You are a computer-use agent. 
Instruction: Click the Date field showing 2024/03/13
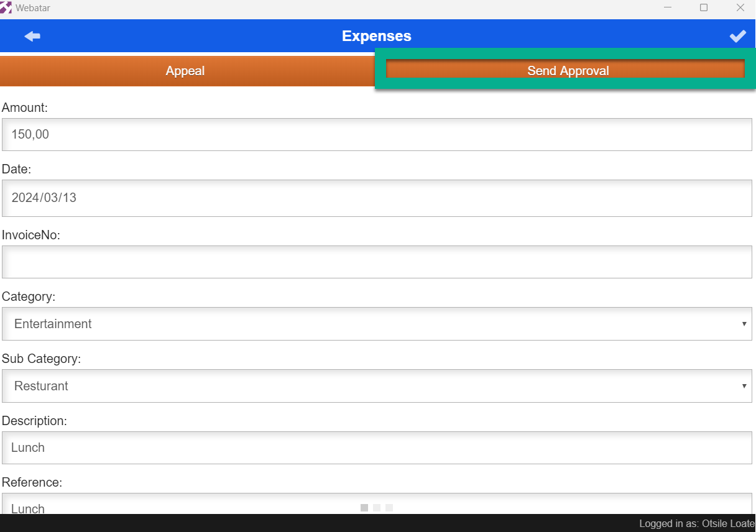[x=377, y=198]
